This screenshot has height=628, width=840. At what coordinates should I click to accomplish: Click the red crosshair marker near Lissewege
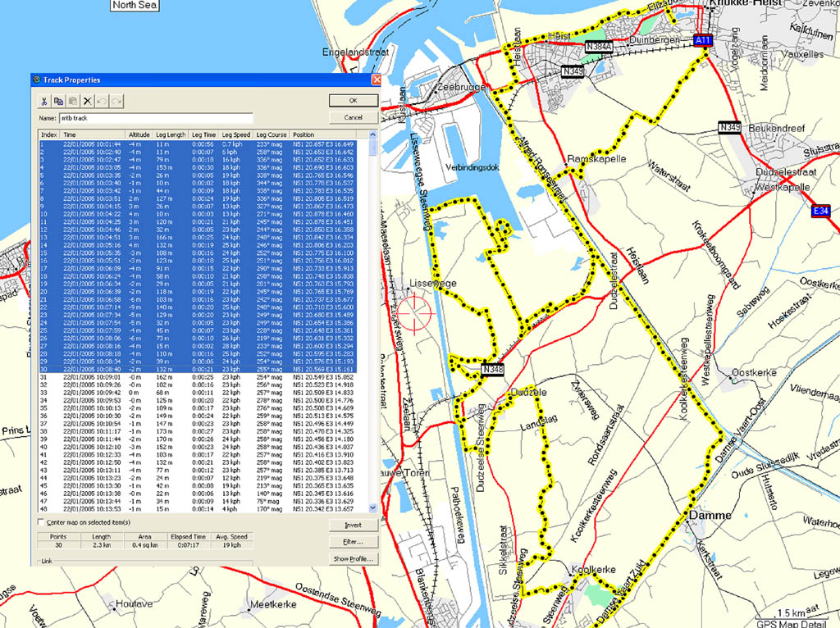tap(414, 312)
